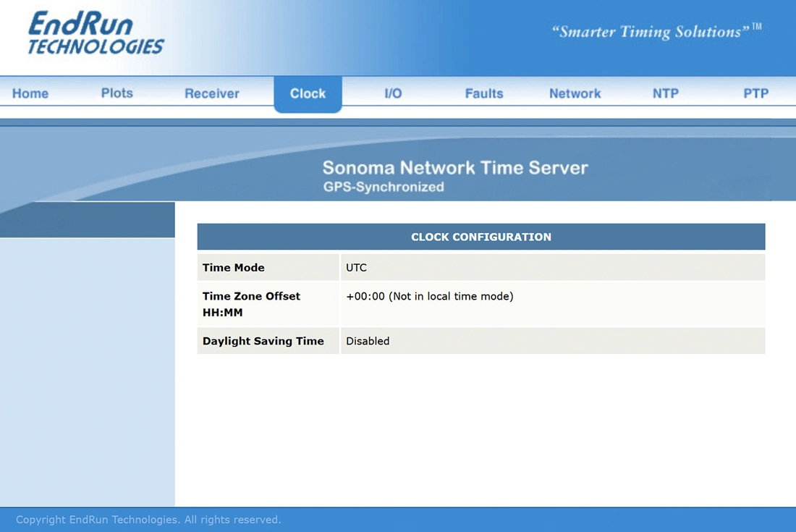Go to the Plots tab
Viewport: 796px width, 532px height.
click(x=117, y=93)
